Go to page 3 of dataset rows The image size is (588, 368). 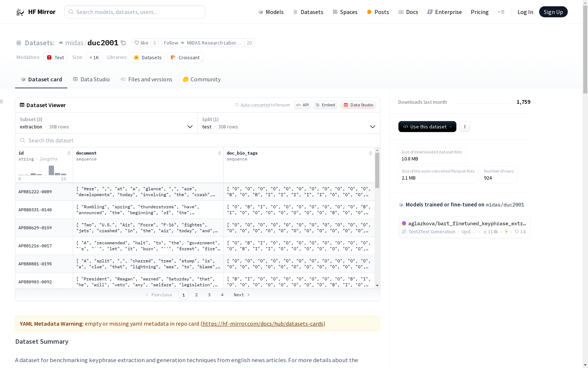pyautogui.click(x=209, y=295)
